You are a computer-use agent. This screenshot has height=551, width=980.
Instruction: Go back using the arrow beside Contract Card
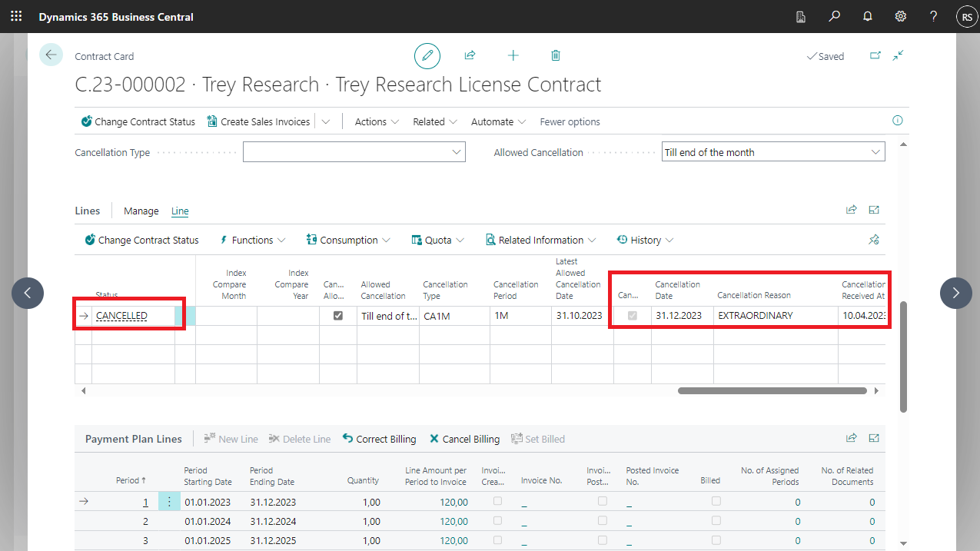coord(51,55)
